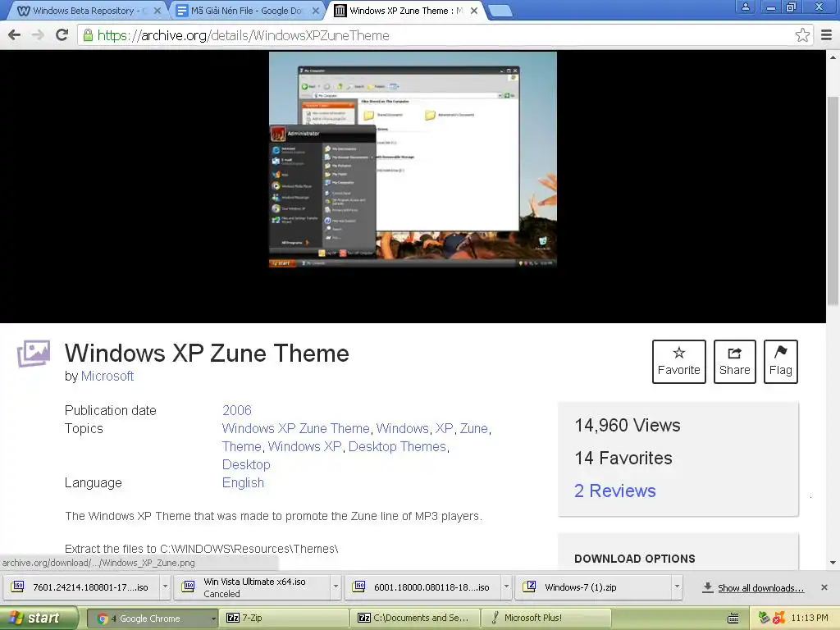This screenshot has width=840, height=630.
Task: Switch to the Windows Beta Repository tab
Action: [x=84, y=11]
